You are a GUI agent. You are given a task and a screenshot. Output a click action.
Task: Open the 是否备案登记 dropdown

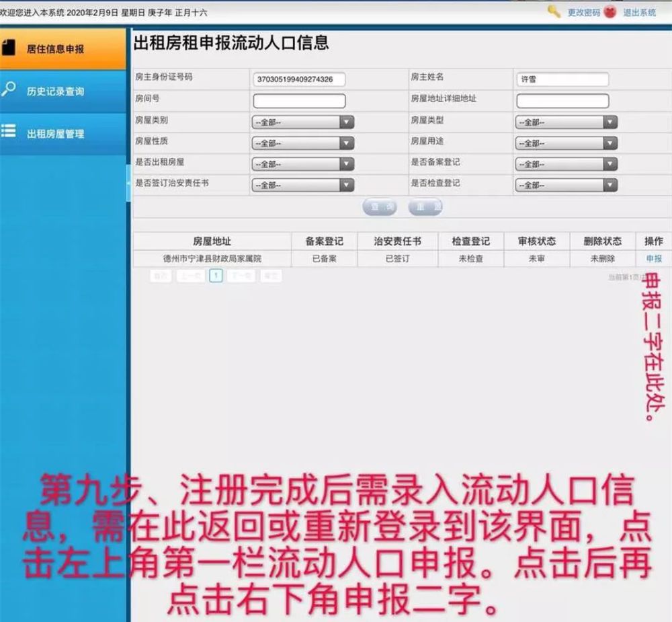coord(566,164)
